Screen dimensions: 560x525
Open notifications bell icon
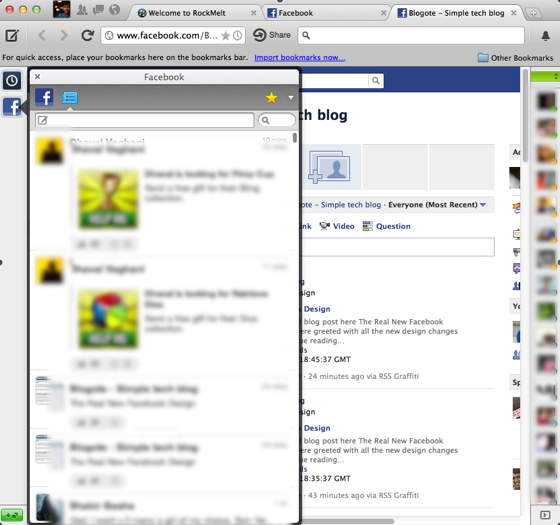pos(545,36)
